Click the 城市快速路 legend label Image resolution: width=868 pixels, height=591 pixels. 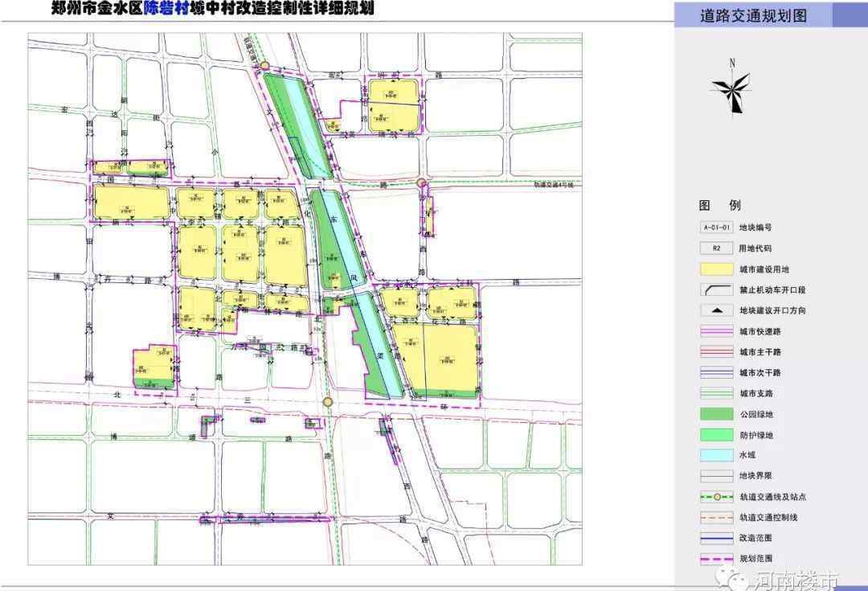click(760, 331)
